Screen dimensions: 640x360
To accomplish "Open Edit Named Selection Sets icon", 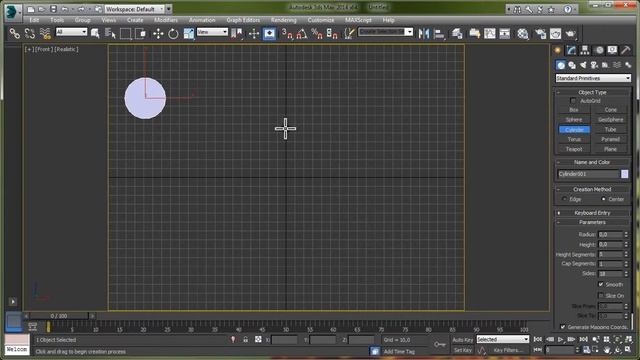I will point(349,33).
